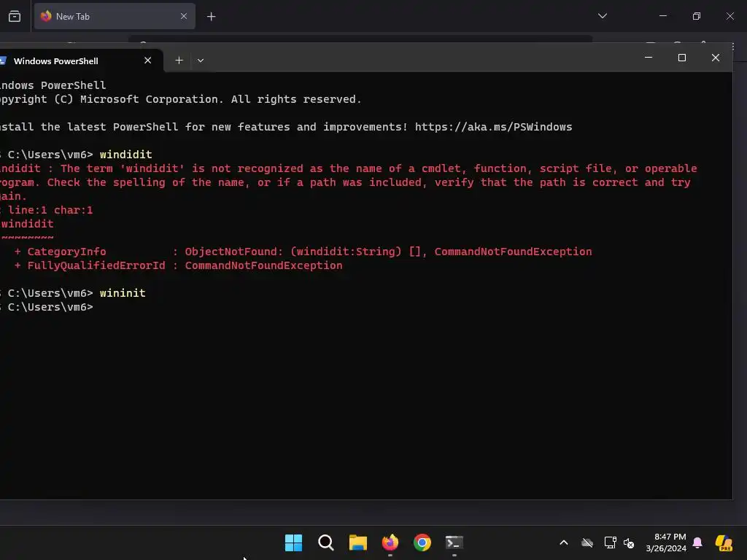This screenshot has width=747, height=560.
Task: Click the 'CategoryInfo' error label
Action: tap(66, 252)
